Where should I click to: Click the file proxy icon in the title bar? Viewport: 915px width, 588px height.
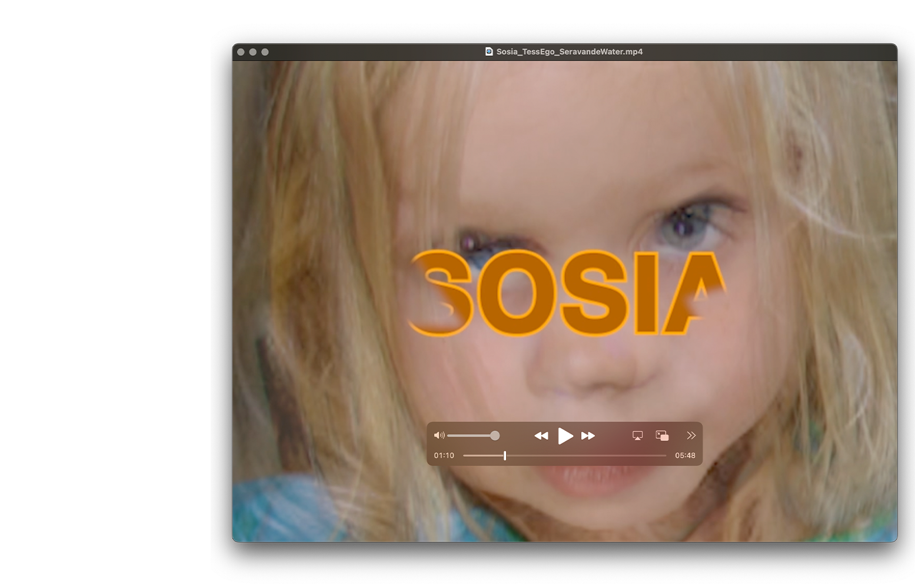tap(489, 52)
